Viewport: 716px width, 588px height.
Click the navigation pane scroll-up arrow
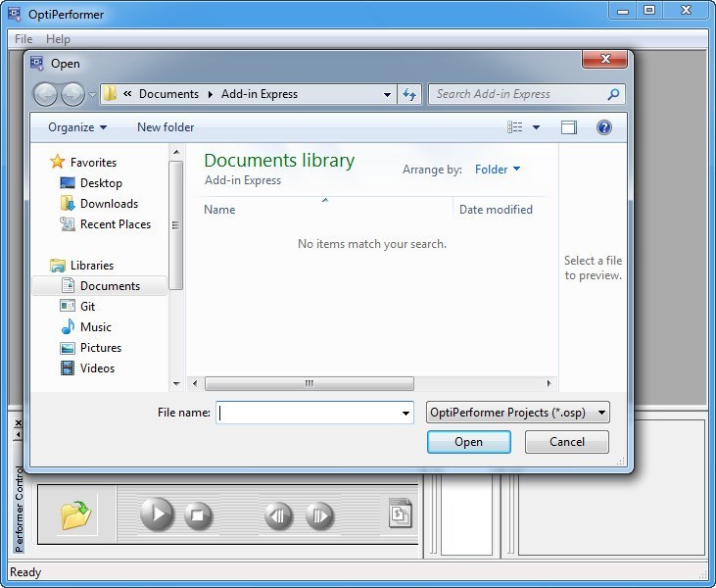[x=176, y=152]
